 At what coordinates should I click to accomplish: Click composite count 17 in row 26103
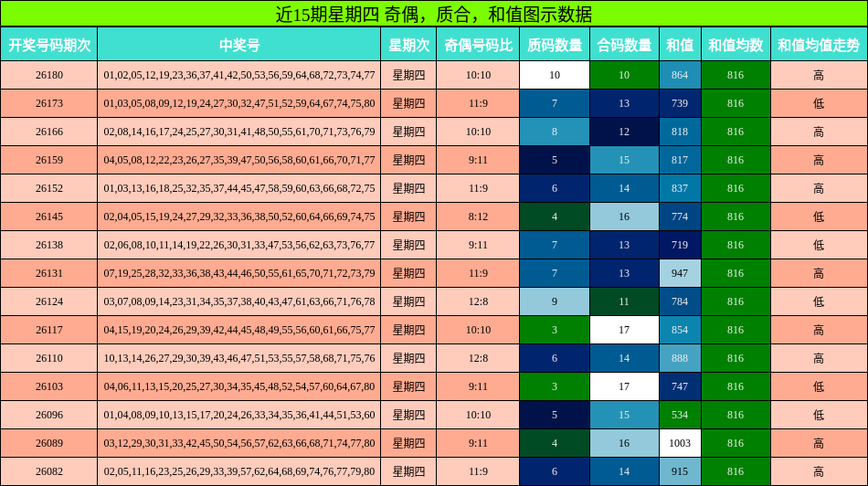624,386
